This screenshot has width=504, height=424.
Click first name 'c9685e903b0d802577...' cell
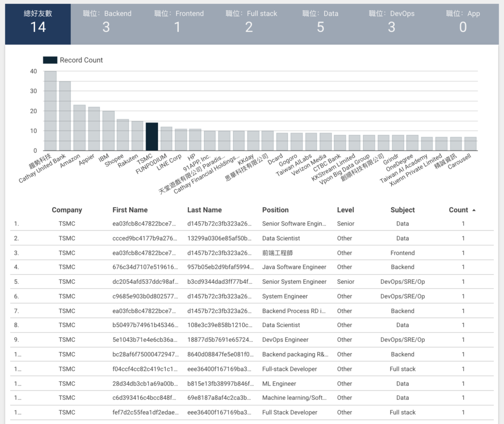point(145,296)
